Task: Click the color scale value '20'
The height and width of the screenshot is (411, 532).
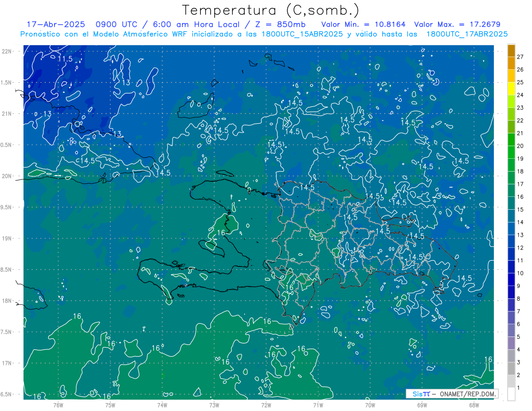Action: pos(521,146)
